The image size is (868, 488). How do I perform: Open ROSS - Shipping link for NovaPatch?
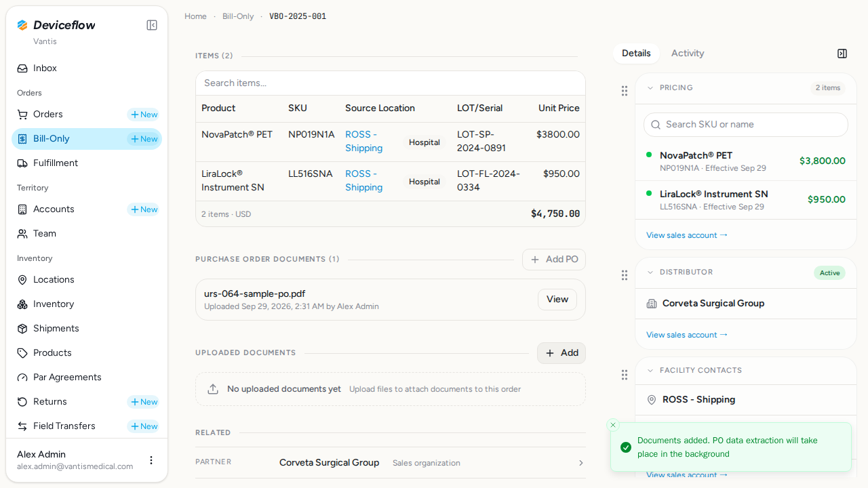tap(364, 142)
